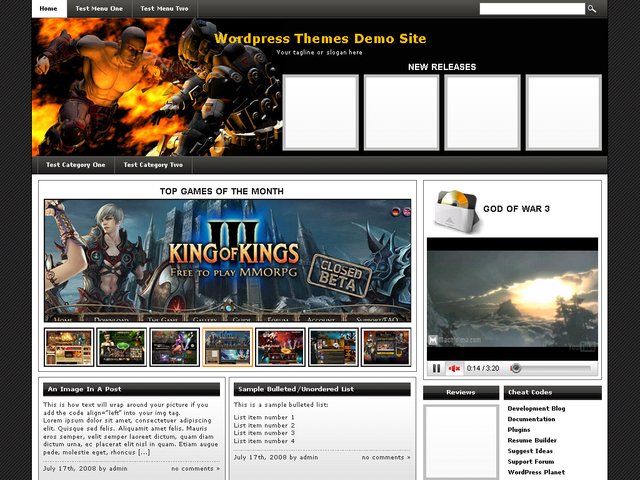
Task: Click the God of War 3 video frame
Action: (513, 299)
